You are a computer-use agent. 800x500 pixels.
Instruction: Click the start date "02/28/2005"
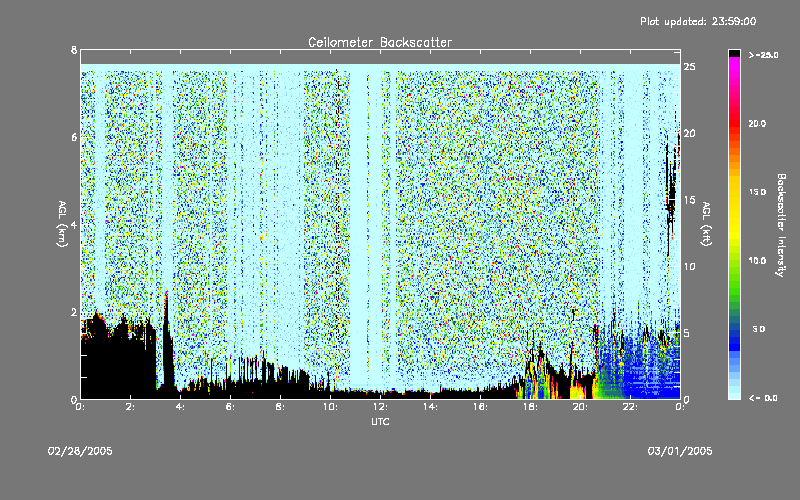[80, 451]
